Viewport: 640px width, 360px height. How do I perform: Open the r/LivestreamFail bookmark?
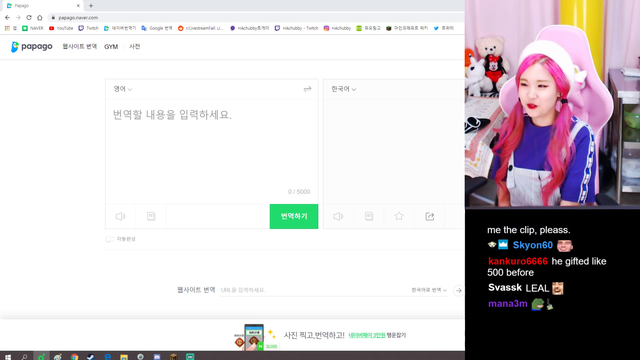pos(200,28)
